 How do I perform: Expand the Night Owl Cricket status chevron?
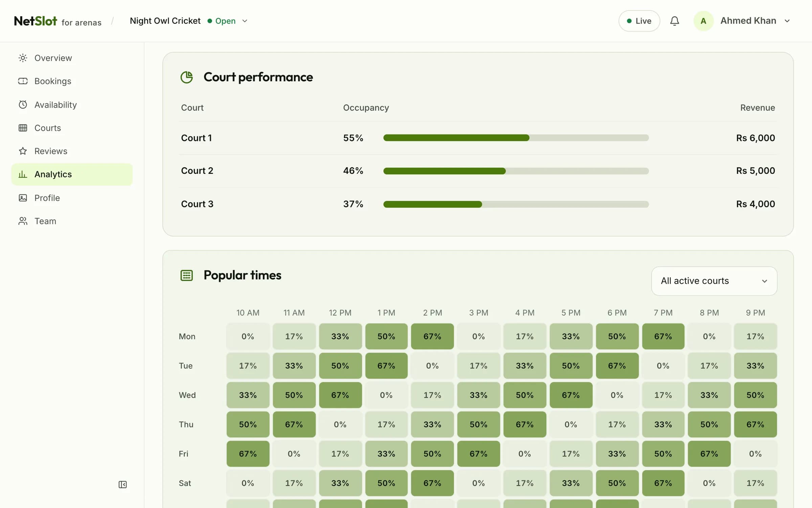[245, 21]
